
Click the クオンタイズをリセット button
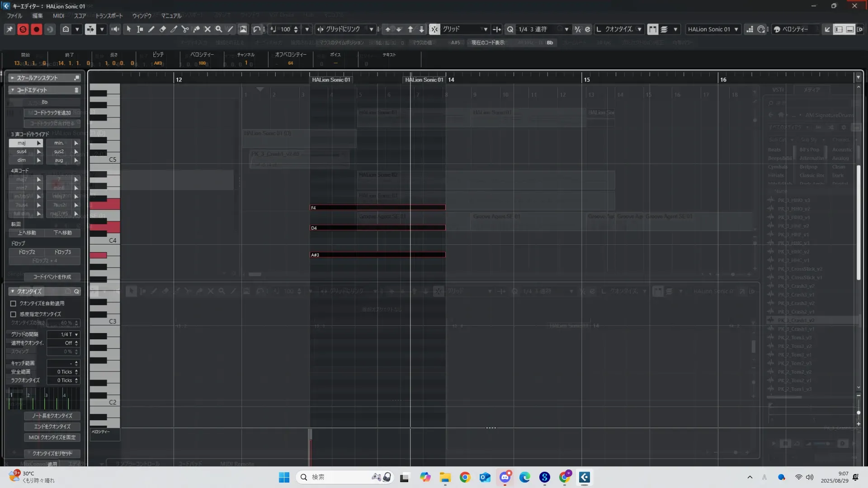coord(52,454)
